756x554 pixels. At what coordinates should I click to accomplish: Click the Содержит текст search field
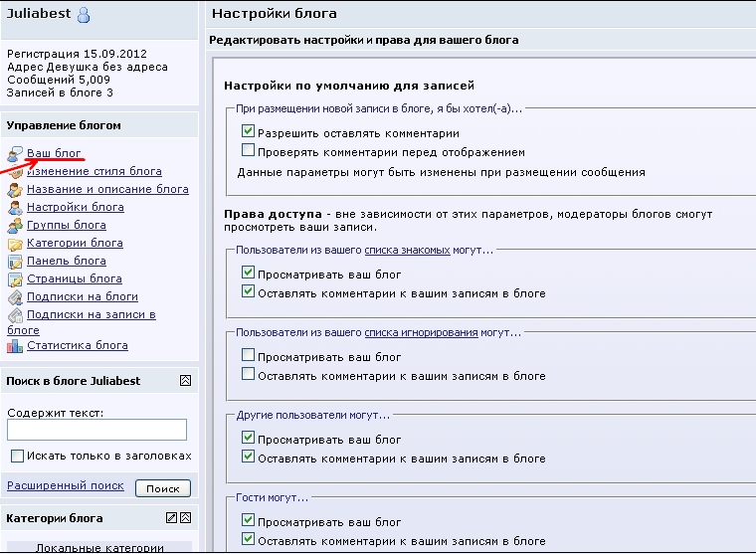point(96,430)
